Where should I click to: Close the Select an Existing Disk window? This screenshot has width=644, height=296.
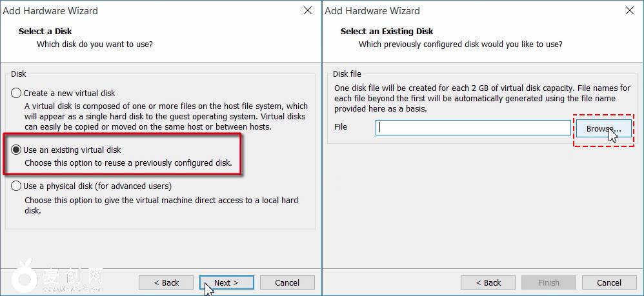630,11
